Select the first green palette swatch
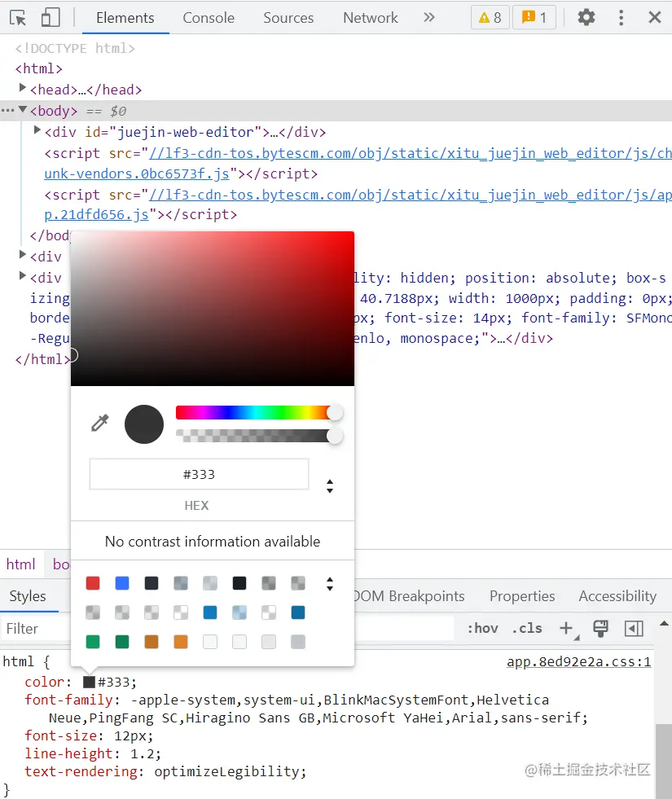672x799 pixels. coord(93,642)
